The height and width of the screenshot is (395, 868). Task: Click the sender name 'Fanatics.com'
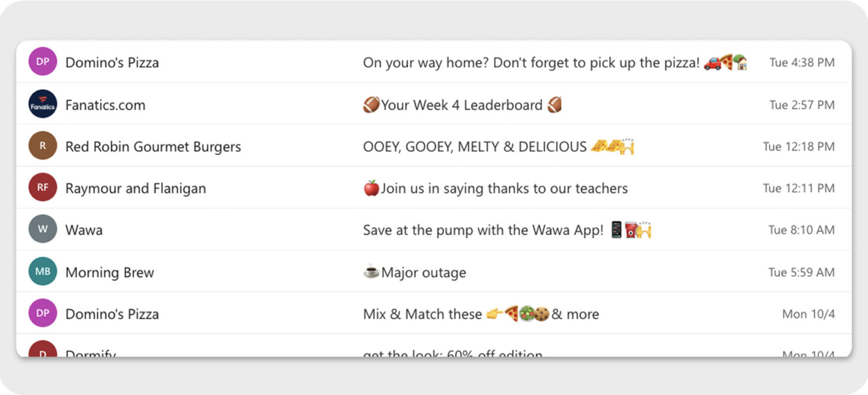[106, 104]
